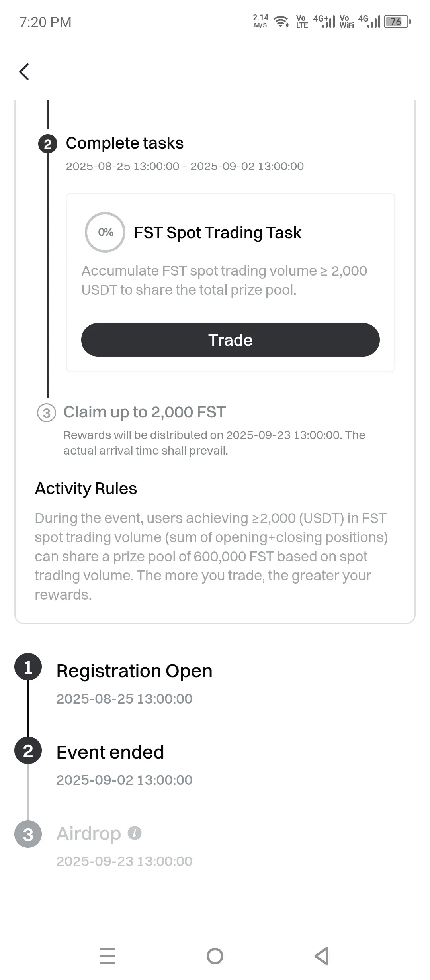
Task: Tap the Airdrop label
Action: click(88, 833)
